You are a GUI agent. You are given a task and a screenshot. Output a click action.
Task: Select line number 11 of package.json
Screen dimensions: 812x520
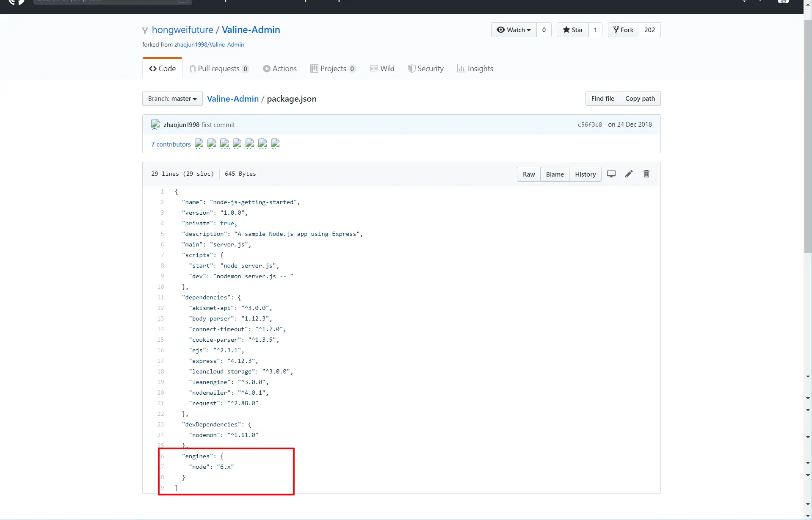tap(160, 298)
